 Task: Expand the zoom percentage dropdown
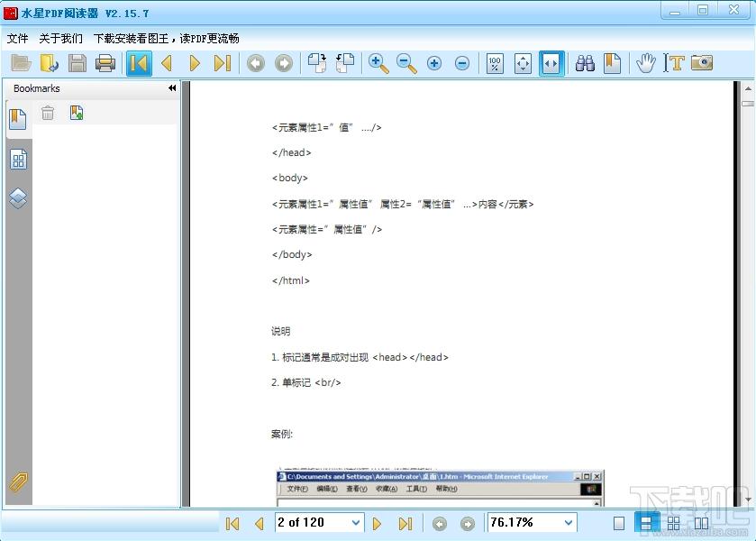[569, 523]
